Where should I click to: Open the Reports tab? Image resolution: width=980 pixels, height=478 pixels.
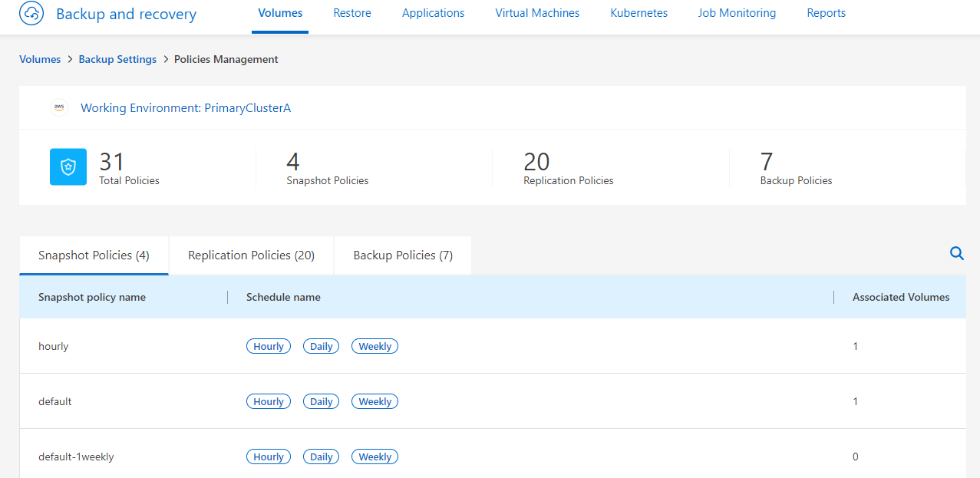[826, 13]
